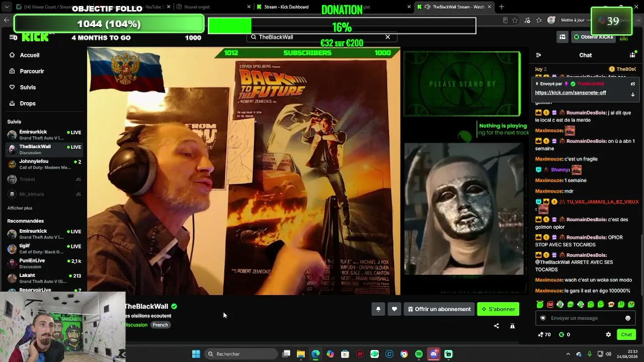Open Windows Start menu
The width and height of the screenshot is (644, 362).
coord(196,354)
